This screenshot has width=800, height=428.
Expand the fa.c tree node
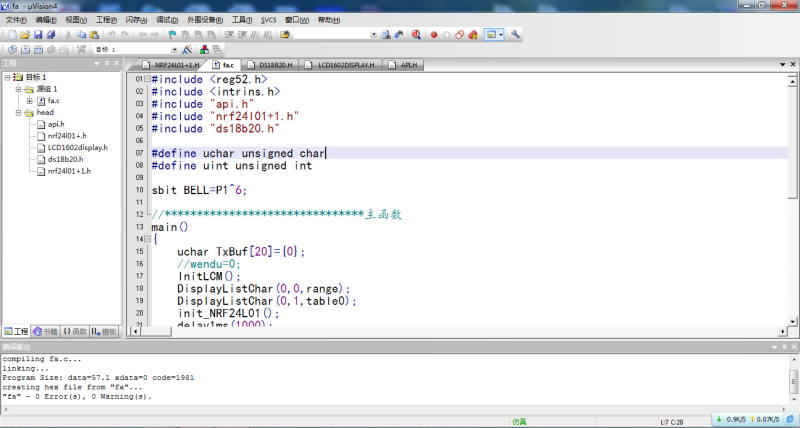(x=30, y=101)
